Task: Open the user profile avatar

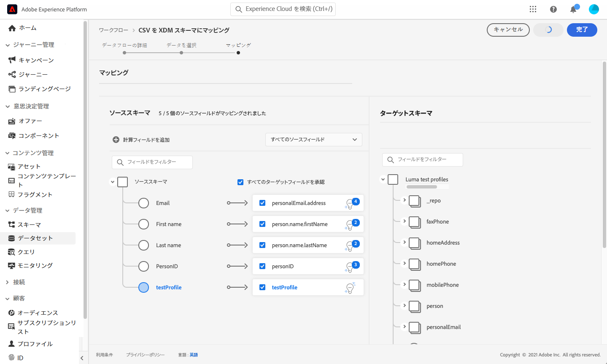Action: click(x=594, y=9)
